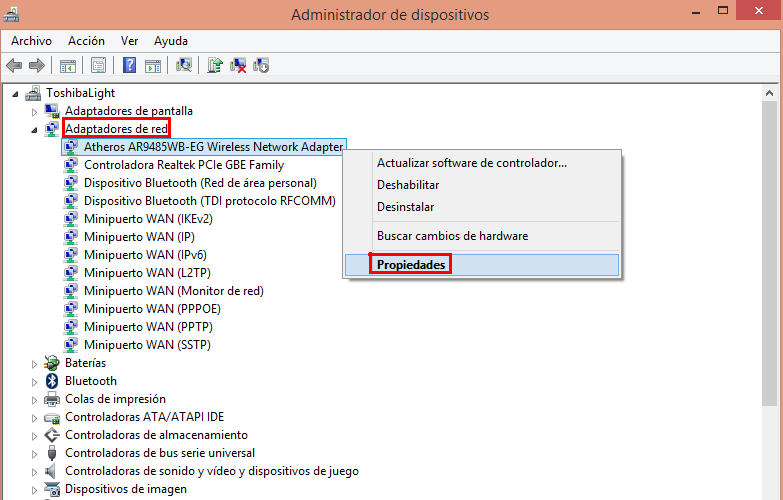Open the Acción menu
Image resolution: width=783 pixels, height=500 pixels.
click(86, 41)
